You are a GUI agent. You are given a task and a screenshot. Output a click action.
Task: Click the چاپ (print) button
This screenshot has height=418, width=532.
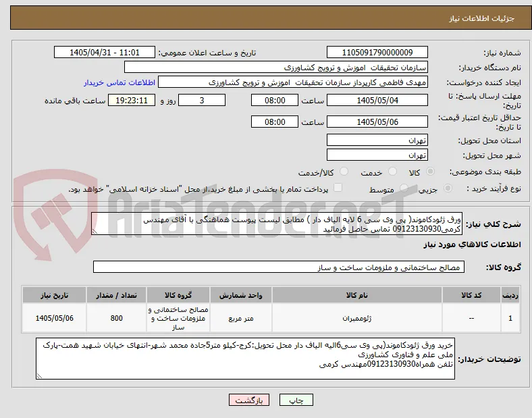click(296, 400)
